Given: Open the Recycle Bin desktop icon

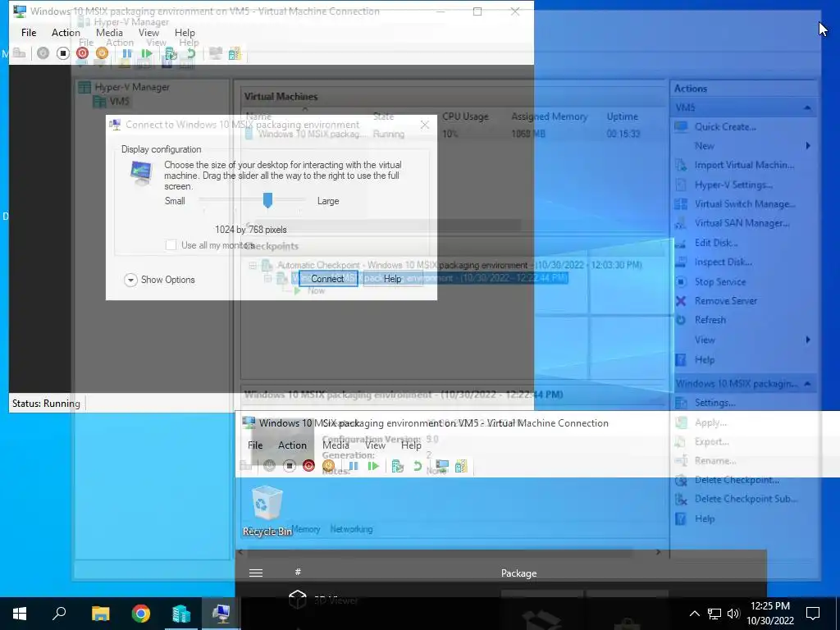Looking at the screenshot, I should click(267, 510).
